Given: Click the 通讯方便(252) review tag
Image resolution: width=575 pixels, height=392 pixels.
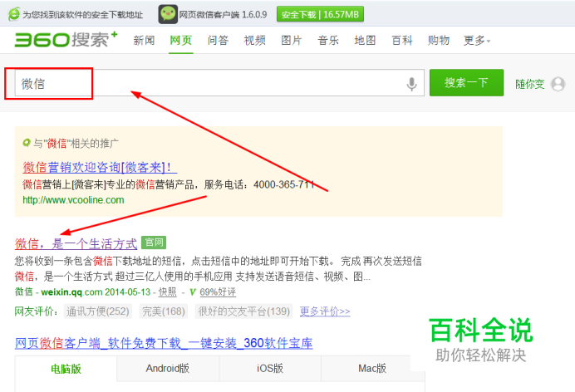Looking at the screenshot, I should point(97,311).
